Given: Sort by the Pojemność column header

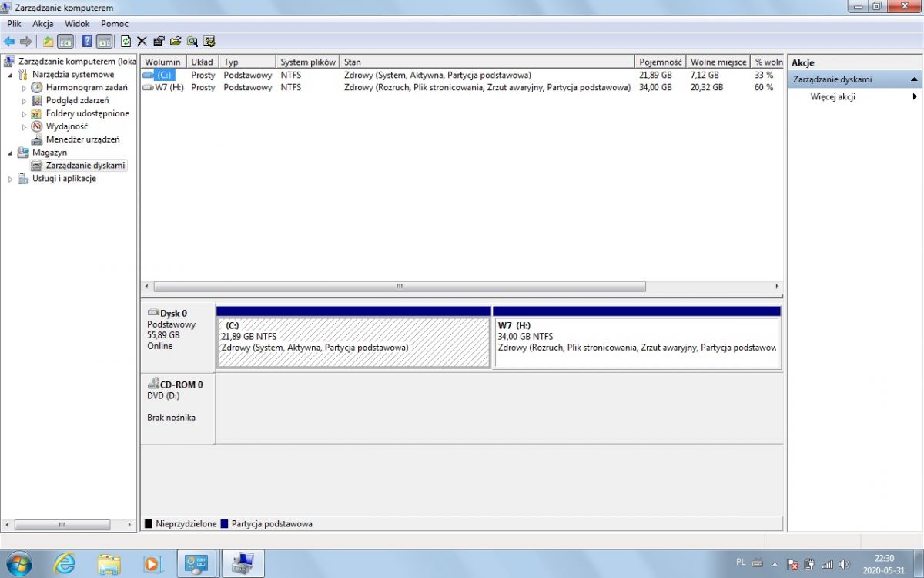Looking at the screenshot, I should pyautogui.click(x=661, y=62).
